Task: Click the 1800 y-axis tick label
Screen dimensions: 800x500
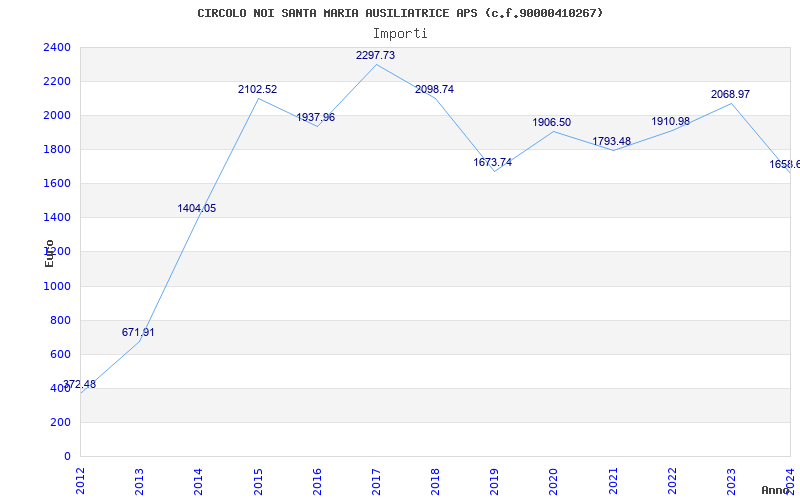Action: click(x=57, y=149)
